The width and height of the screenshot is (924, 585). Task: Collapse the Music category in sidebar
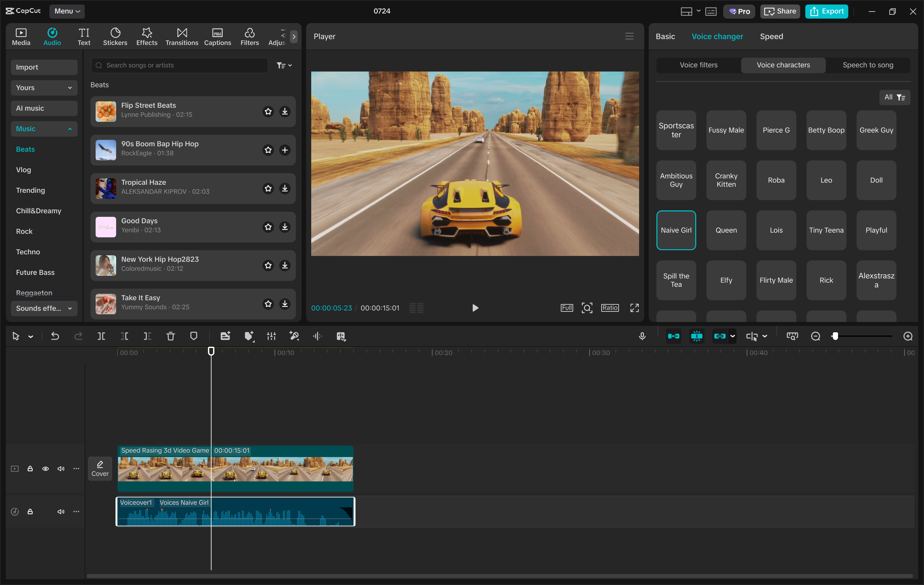pyautogui.click(x=70, y=129)
